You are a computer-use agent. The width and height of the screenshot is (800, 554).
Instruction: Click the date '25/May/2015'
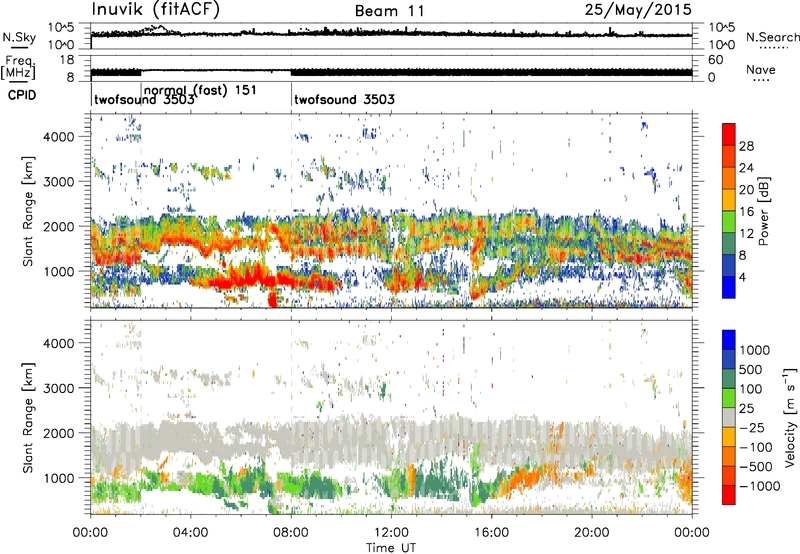coord(638,10)
